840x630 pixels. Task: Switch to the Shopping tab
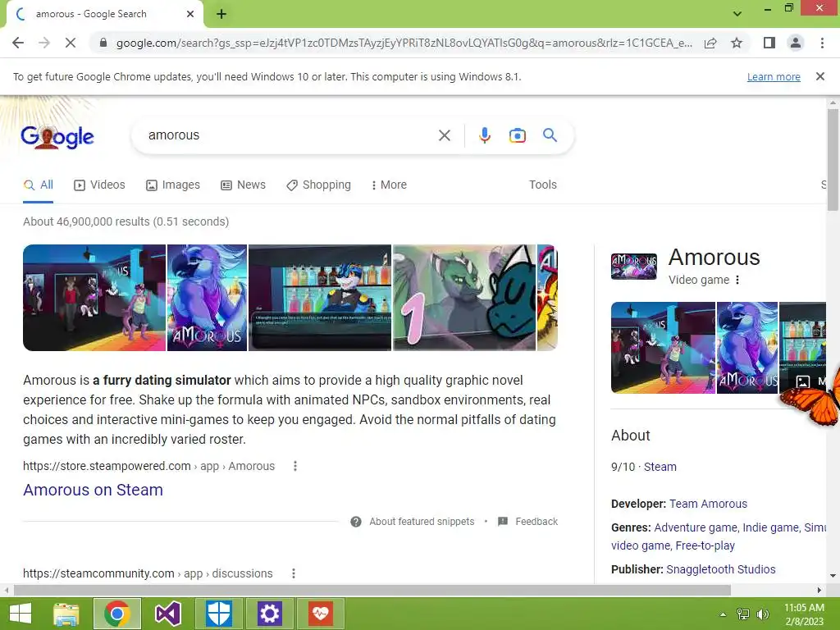(x=319, y=185)
